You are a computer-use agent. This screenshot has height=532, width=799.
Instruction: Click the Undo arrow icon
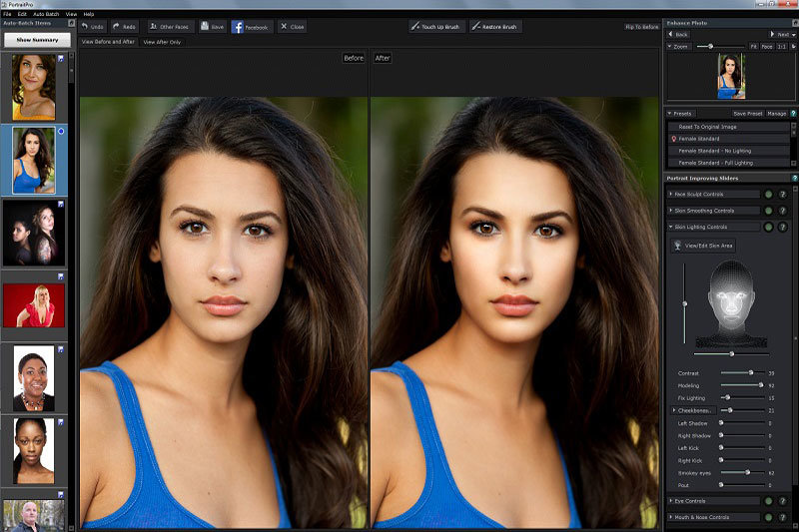(x=86, y=27)
